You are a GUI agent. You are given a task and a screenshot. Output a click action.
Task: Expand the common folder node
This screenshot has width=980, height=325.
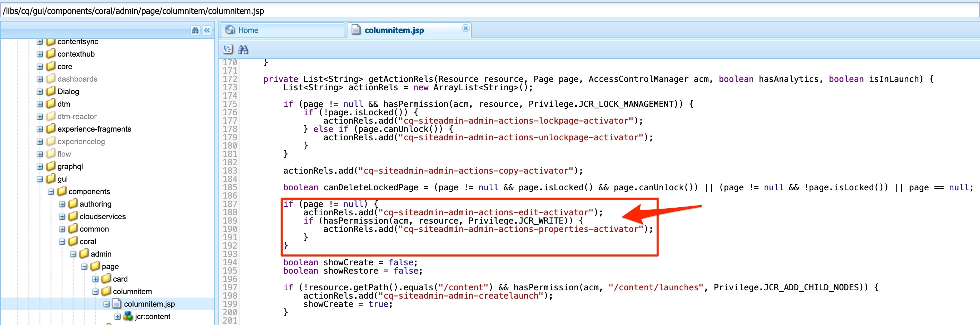62,229
